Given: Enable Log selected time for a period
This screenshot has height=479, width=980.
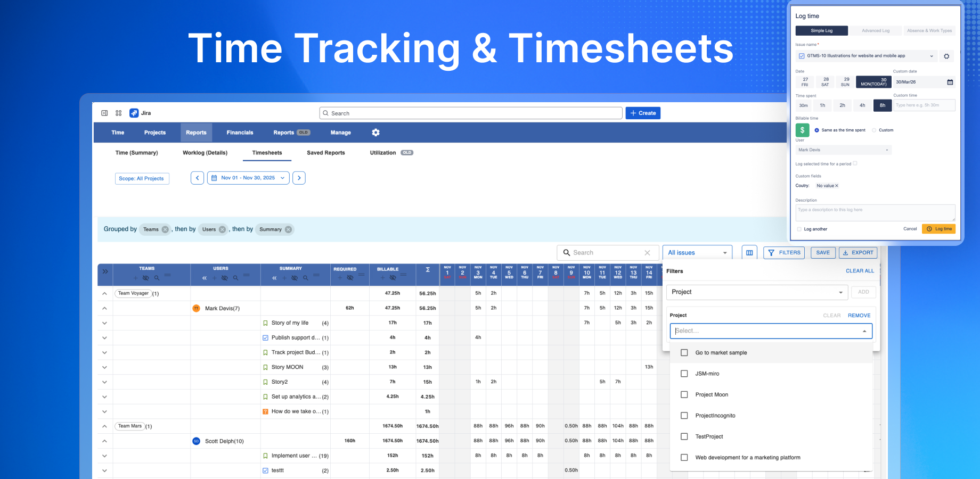Looking at the screenshot, I should click(x=855, y=164).
